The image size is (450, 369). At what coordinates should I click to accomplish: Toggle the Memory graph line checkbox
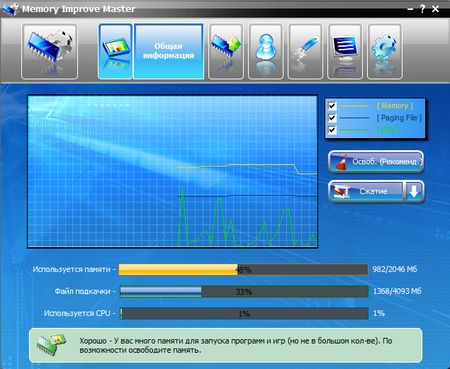(332, 106)
